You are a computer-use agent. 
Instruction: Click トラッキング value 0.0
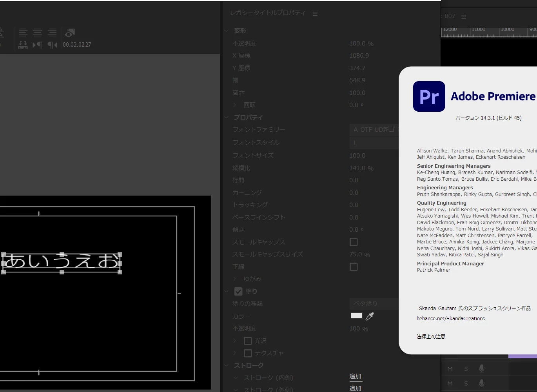(x=354, y=205)
